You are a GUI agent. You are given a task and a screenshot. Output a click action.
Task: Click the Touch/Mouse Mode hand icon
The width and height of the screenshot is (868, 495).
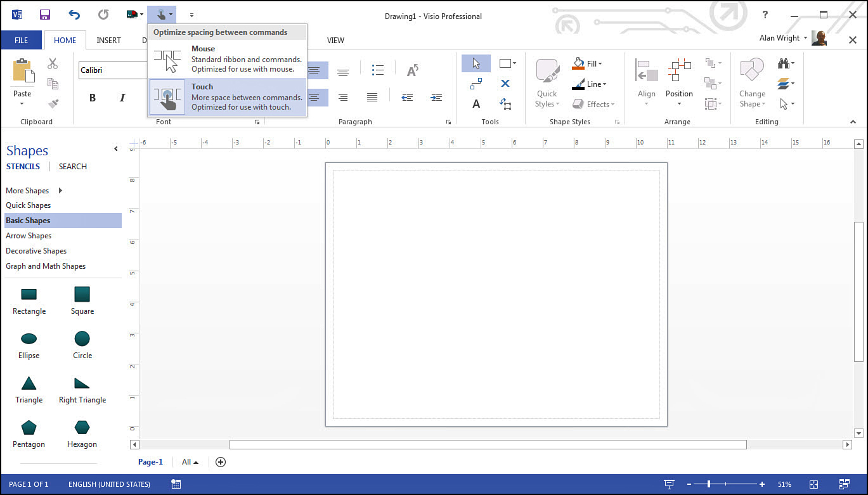coord(162,15)
